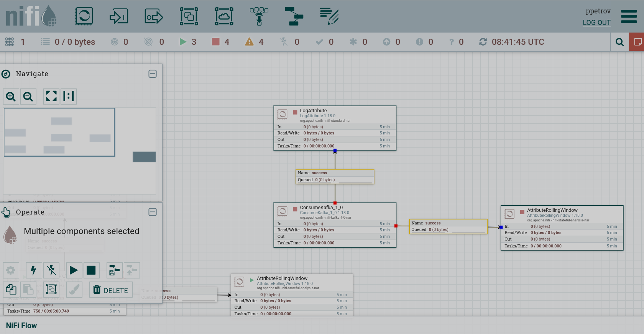This screenshot has height=334, width=644.
Task: Click the zoom out button in Navigate panel
Action: click(28, 97)
